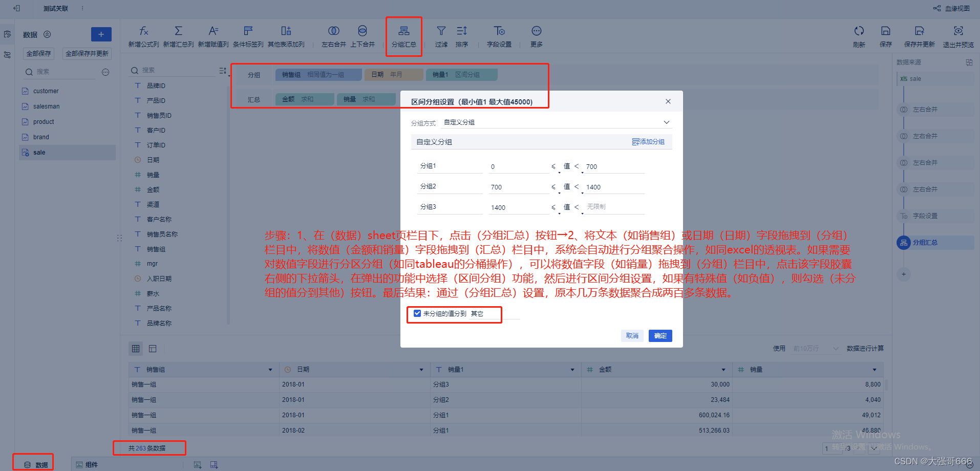Click the 过滤 funnel icon

(441, 31)
